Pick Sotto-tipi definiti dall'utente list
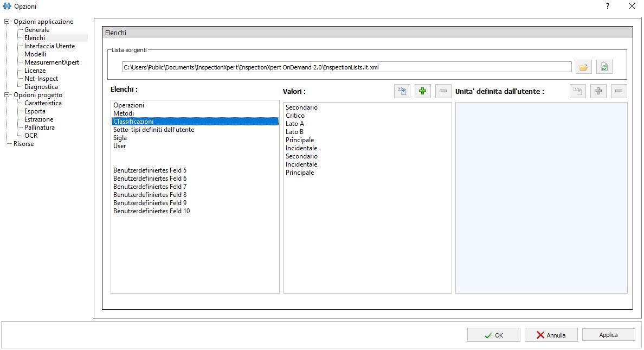Screen dimensions: 644x350 195,130
